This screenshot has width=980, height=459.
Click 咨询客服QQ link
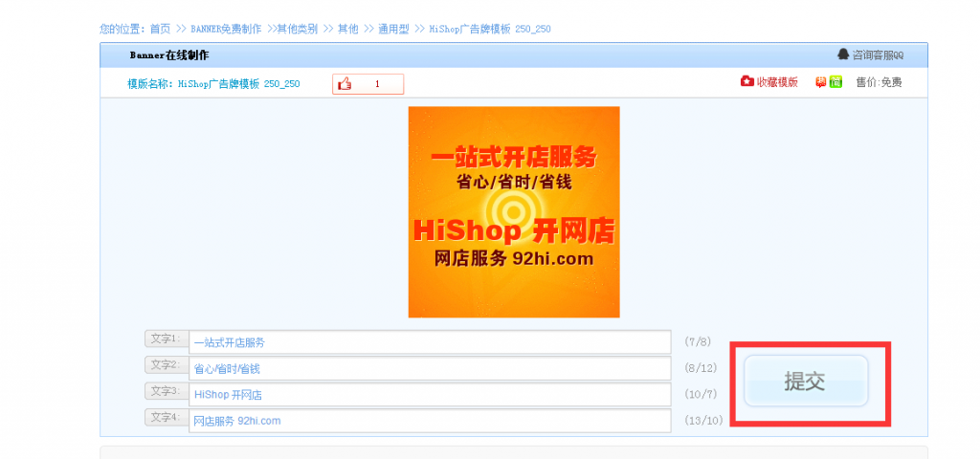click(x=879, y=55)
